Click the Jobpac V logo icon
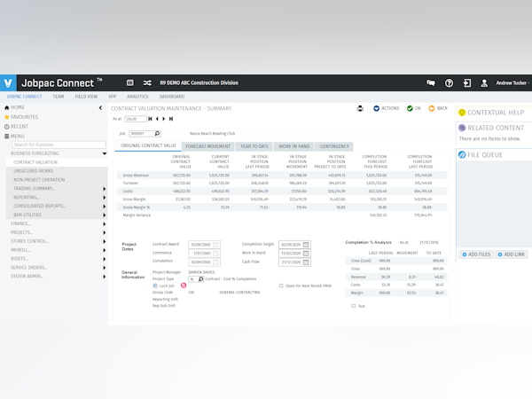 8,83
